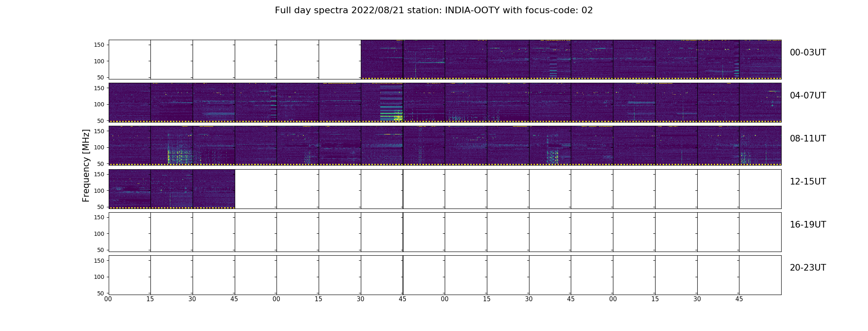This screenshot has width=868, height=331.
Task: Click the last empty panel in the 20-23UT row
Action: tap(760, 275)
